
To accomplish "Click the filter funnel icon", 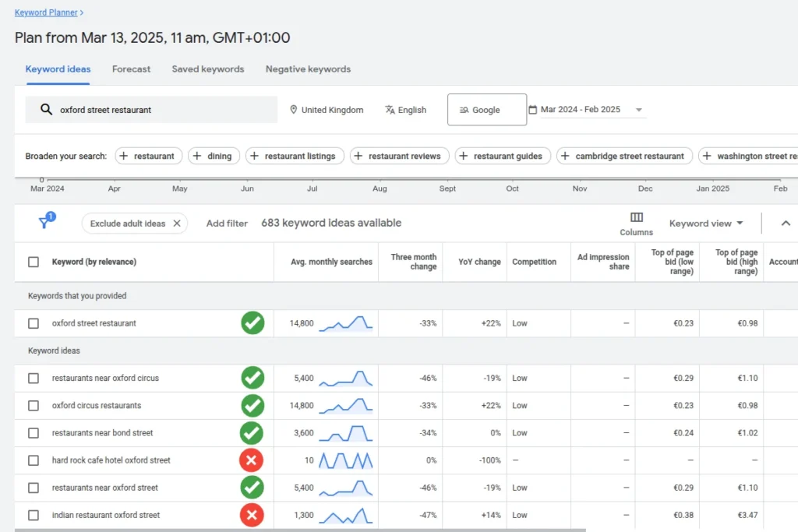I will (x=45, y=223).
